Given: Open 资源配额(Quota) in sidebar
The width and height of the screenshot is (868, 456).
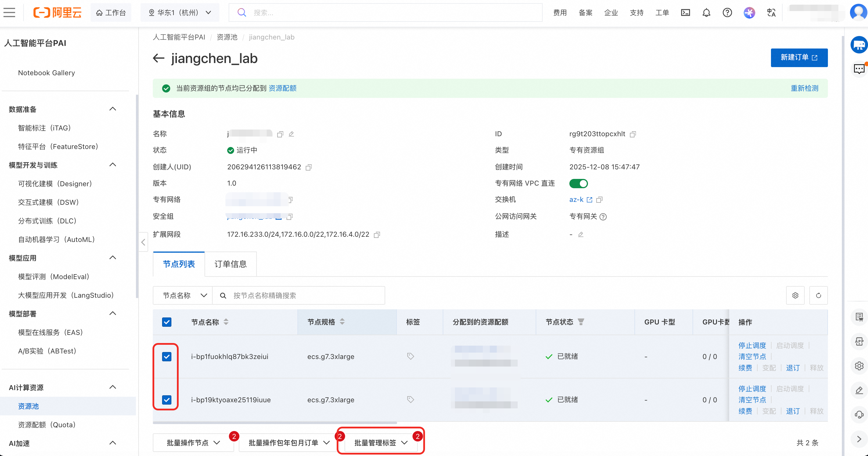Looking at the screenshot, I should click(46, 425).
